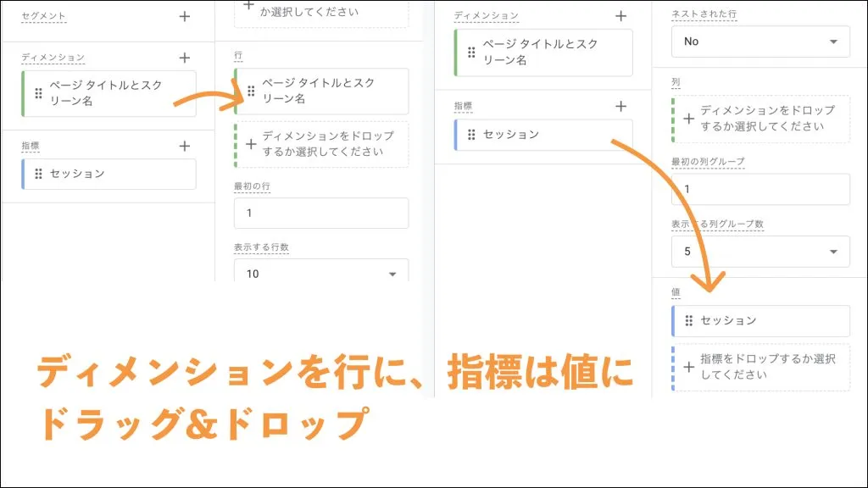Screen dimensions: 868x488
Task: Click the 最初の行 label
Action: coord(252,186)
